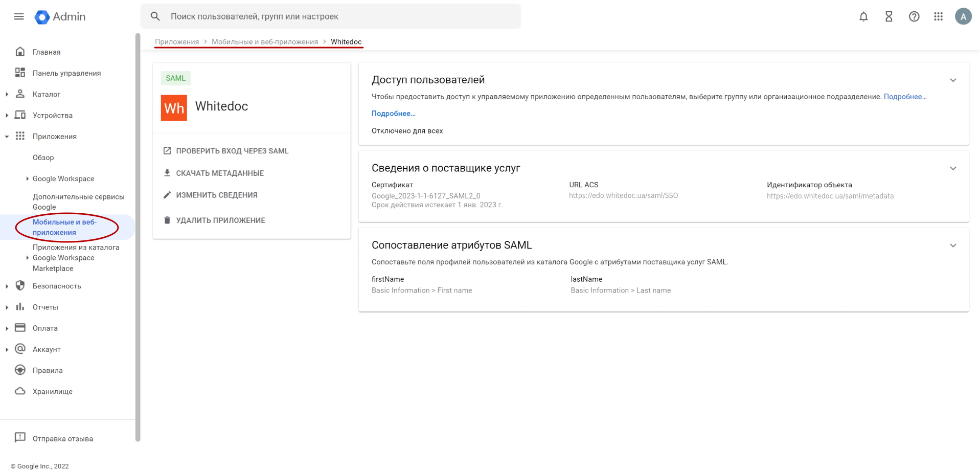This screenshot has height=470, width=980.
Task: Click the Приложения breadcrumb link
Action: click(177, 42)
